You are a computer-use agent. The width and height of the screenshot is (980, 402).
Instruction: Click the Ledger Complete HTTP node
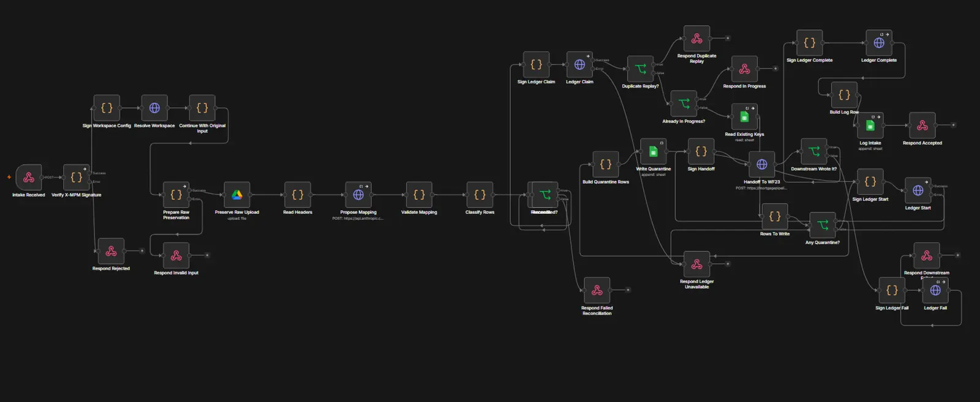[879, 43]
